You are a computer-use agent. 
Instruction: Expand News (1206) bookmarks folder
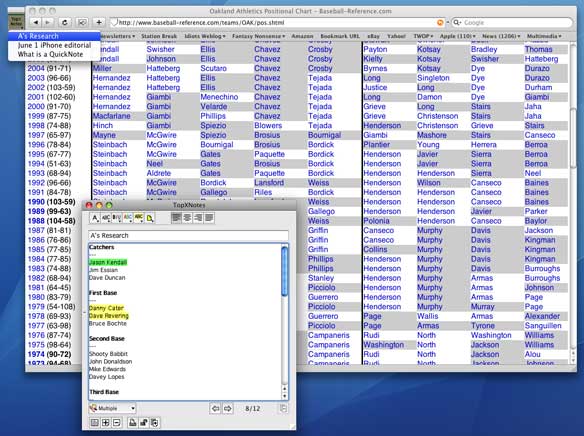[501, 36]
